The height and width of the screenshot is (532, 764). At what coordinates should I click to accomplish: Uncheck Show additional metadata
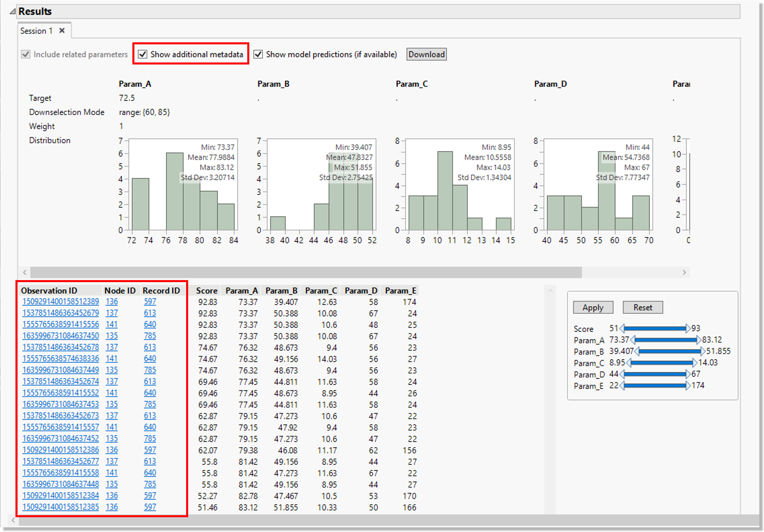click(143, 54)
